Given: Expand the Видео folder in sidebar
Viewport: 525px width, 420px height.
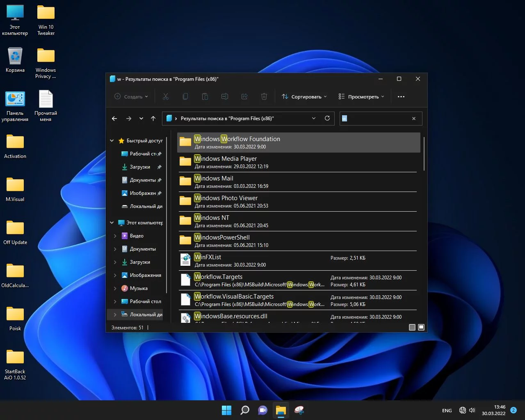Looking at the screenshot, I should (x=115, y=236).
